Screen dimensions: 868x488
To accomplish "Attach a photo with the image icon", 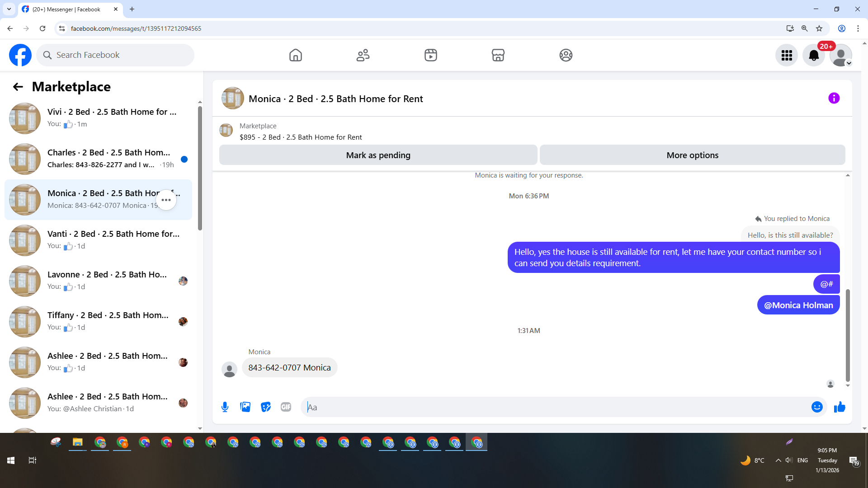I will [245, 407].
